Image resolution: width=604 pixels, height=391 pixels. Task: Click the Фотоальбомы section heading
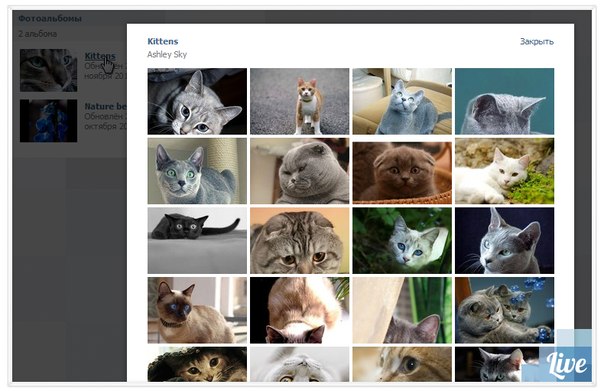point(50,18)
